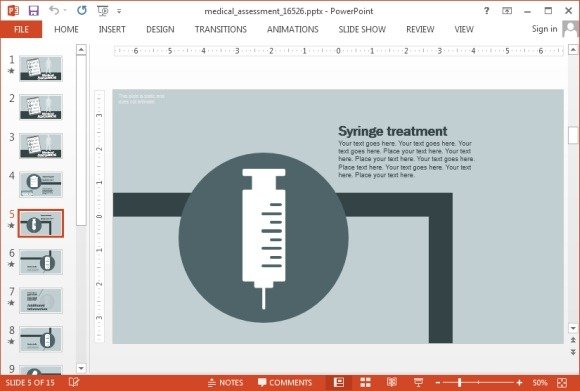Select slide 3 thumbnail
The image size is (580, 391).
(41, 146)
